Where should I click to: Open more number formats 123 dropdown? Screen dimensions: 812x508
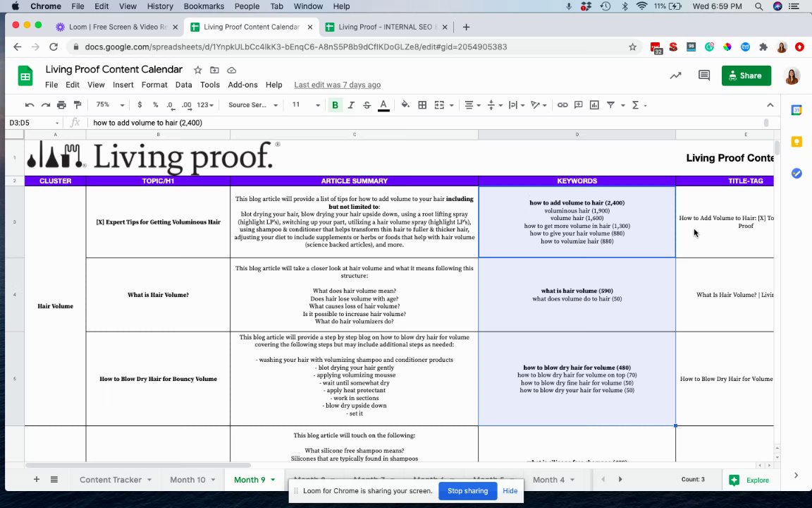point(205,105)
